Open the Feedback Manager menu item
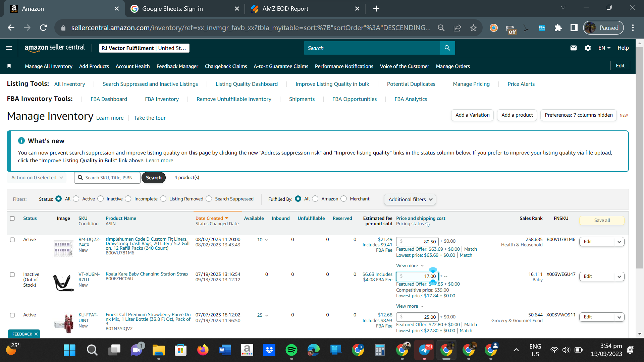 pyautogui.click(x=177, y=66)
